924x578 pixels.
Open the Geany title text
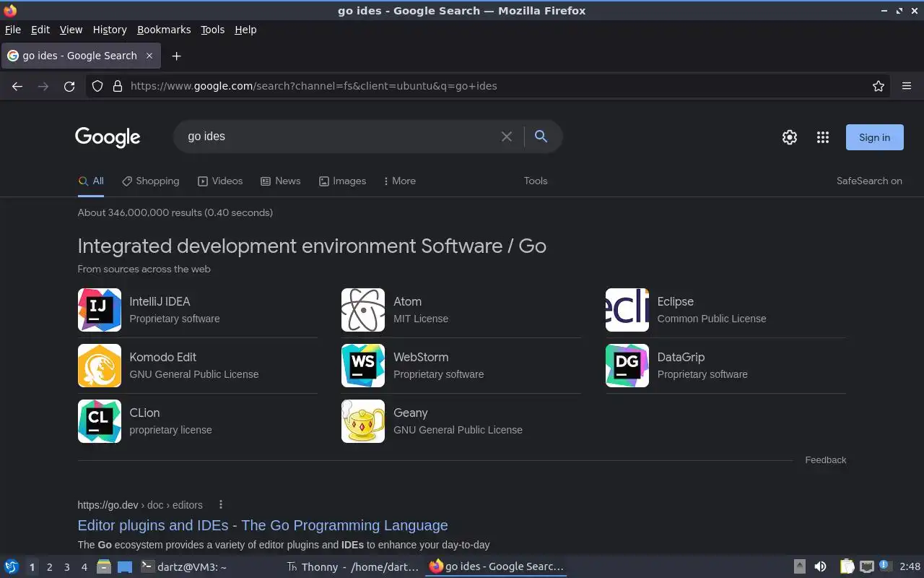[411, 413]
